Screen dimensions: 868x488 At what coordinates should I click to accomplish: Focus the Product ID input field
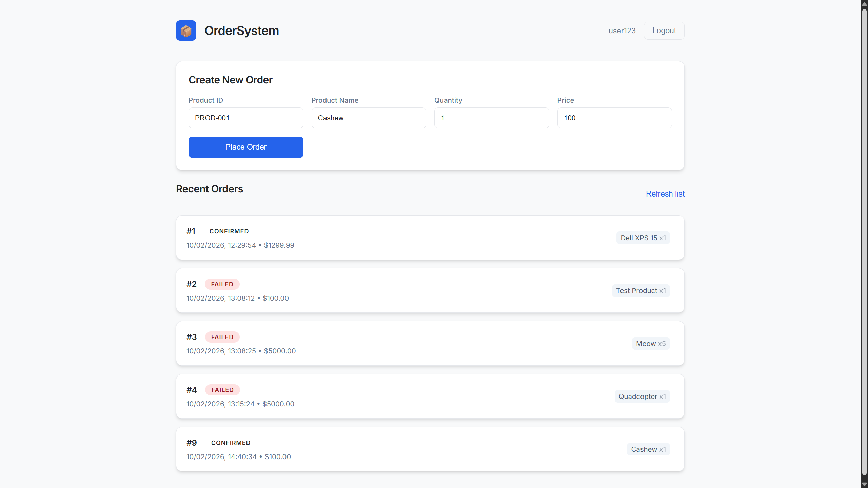pos(246,118)
